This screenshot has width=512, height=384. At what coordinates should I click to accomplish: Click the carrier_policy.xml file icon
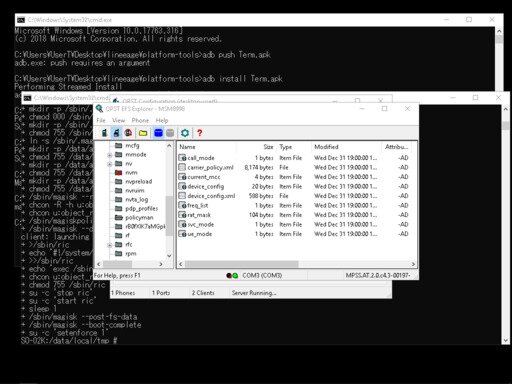tap(182, 167)
